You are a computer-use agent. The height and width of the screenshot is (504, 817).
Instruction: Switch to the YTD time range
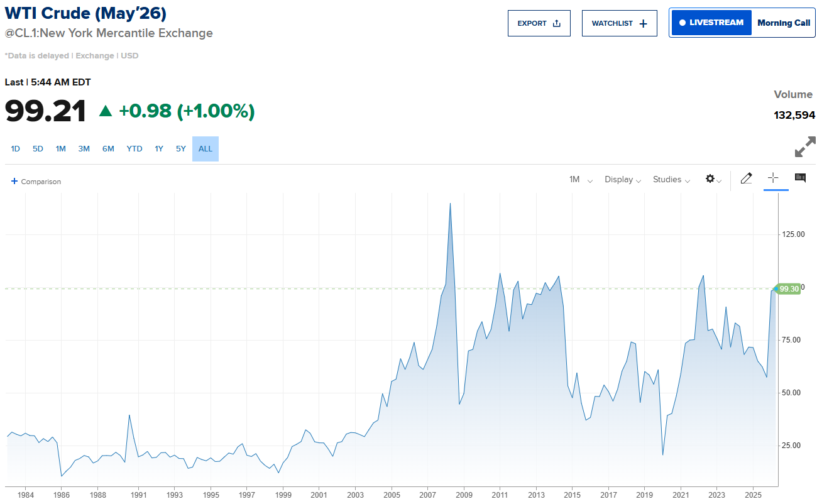[x=134, y=149]
